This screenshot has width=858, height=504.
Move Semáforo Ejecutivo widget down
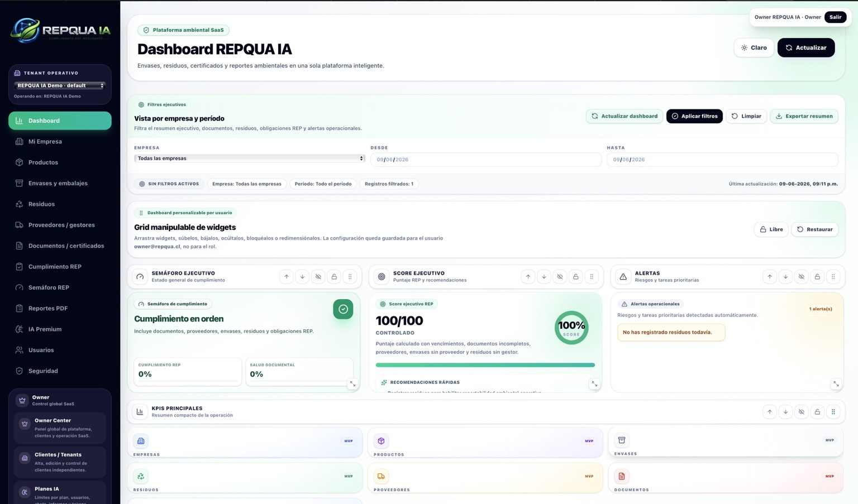point(302,277)
